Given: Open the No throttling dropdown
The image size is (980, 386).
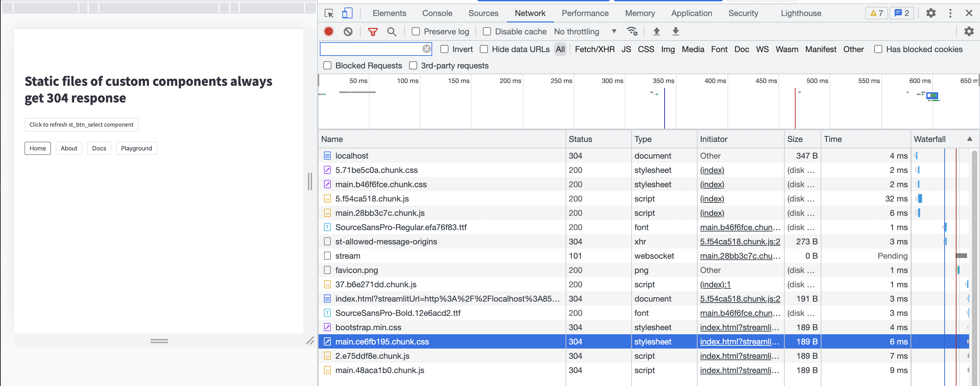Looking at the screenshot, I should click(586, 31).
